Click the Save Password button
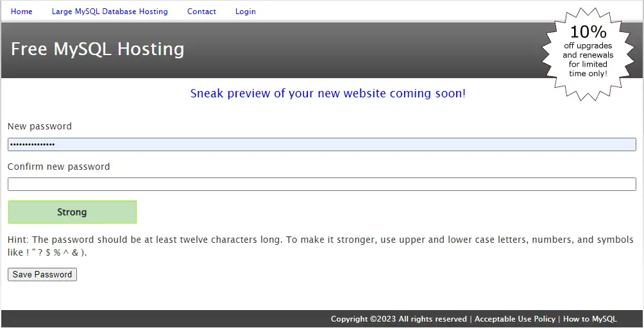The image size is (644, 328). click(x=42, y=274)
